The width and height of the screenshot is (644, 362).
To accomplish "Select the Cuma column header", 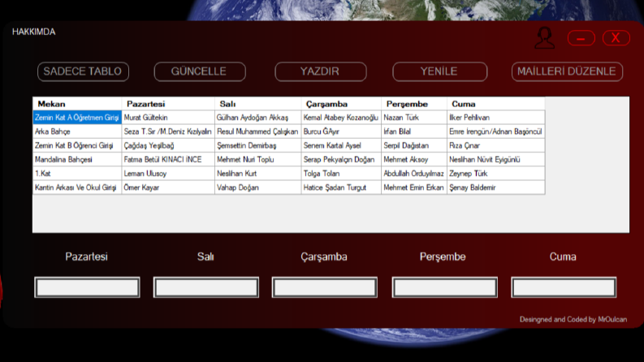I will click(496, 104).
